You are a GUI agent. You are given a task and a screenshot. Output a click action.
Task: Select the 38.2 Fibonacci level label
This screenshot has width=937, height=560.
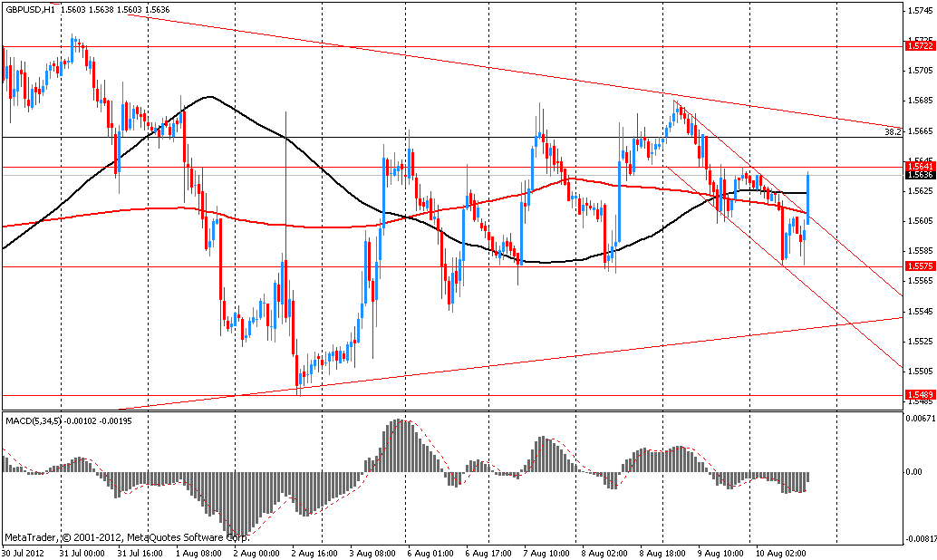tap(891, 131)
